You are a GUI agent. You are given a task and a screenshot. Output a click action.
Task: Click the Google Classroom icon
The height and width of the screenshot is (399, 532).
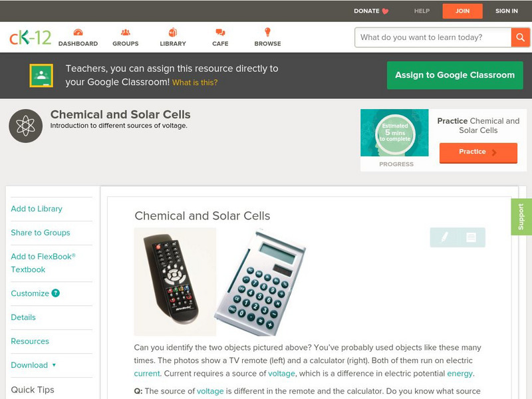click(41, 76)
